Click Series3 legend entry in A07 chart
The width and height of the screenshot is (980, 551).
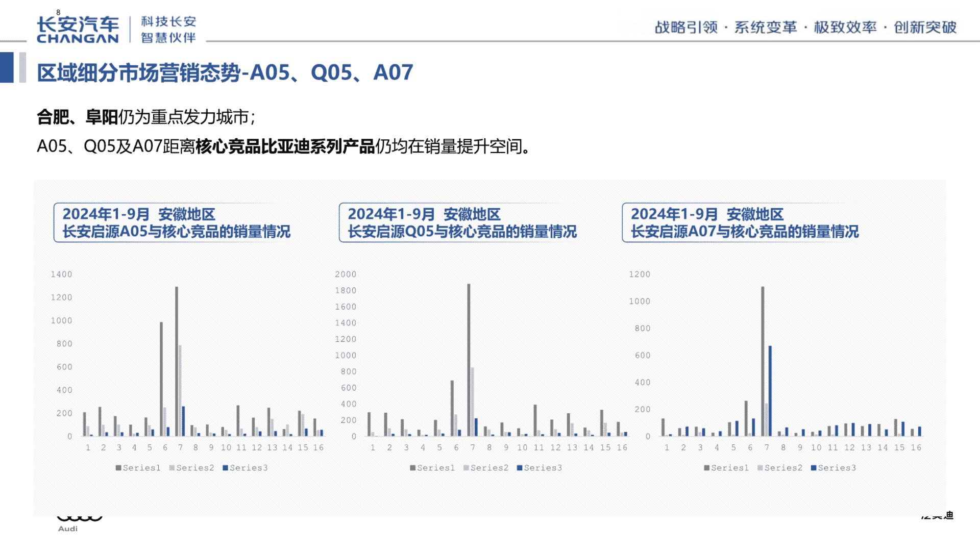[834, 468]
